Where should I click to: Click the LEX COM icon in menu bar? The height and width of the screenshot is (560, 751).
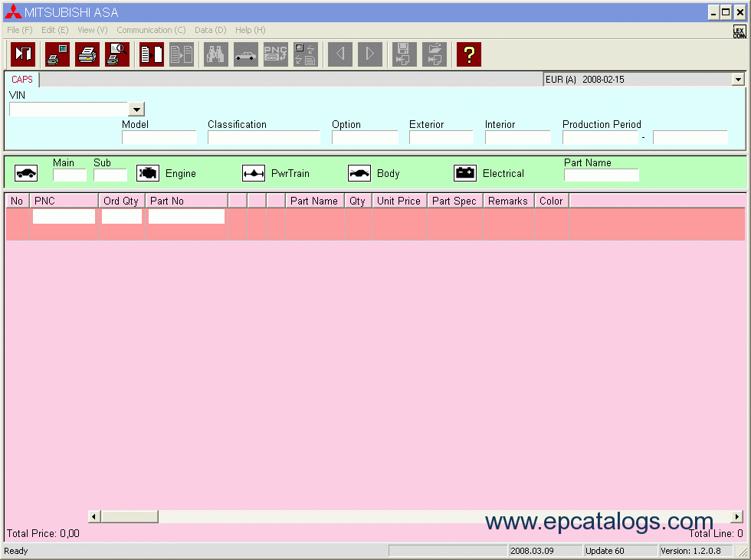(740, 31)
